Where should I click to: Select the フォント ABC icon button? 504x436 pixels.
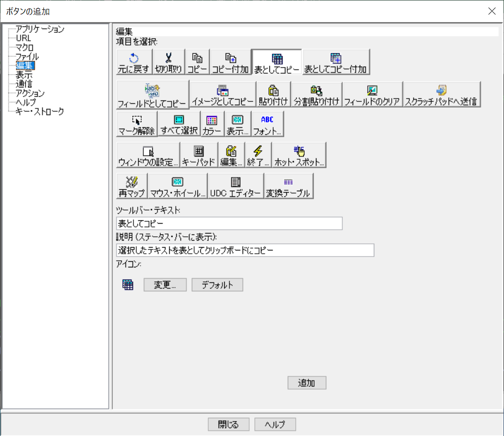(x=267, y=125)
